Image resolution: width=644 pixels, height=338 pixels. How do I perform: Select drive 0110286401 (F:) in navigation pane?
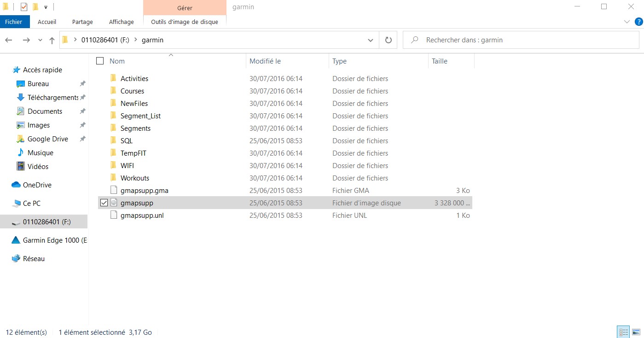[44, 221]
